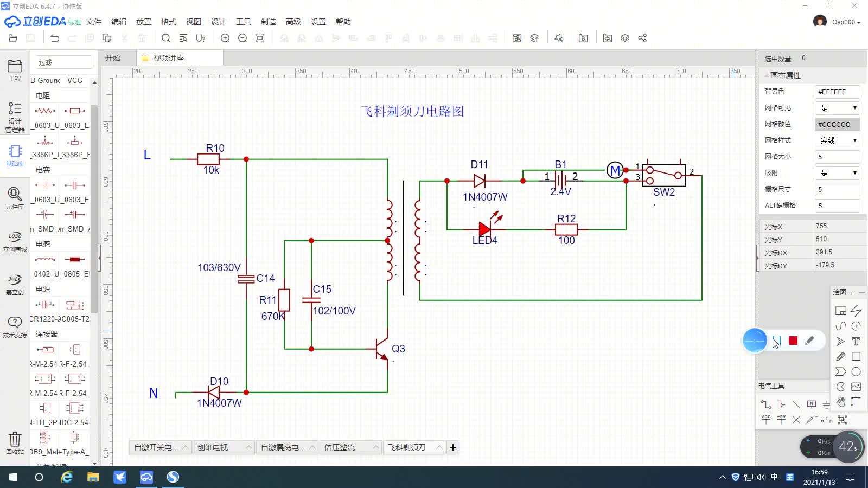Screen dimensions: 868x488
Task: Open the 编辑 menu
Action: (119, 22)
